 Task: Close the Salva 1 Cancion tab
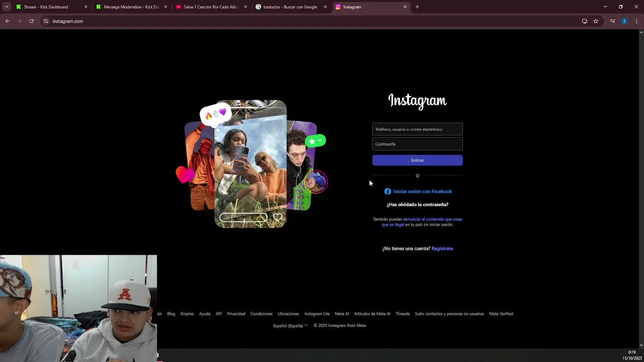click(246, 7)
